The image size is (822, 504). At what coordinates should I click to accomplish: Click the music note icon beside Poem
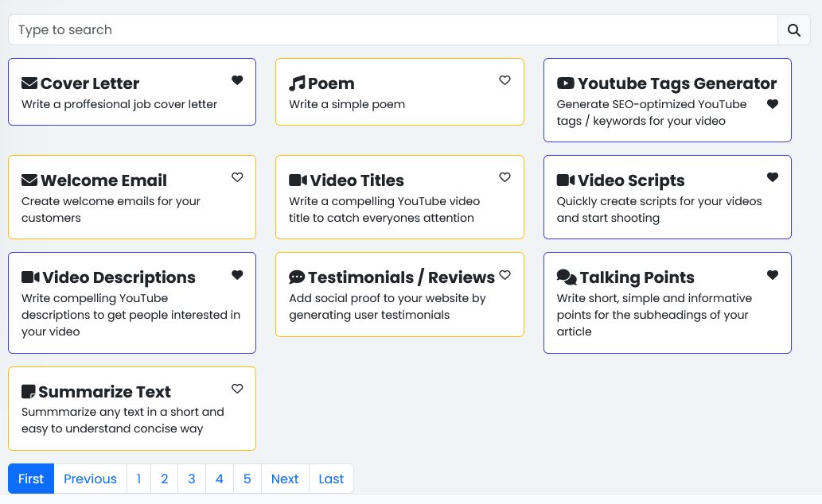(x=297, y=83)
